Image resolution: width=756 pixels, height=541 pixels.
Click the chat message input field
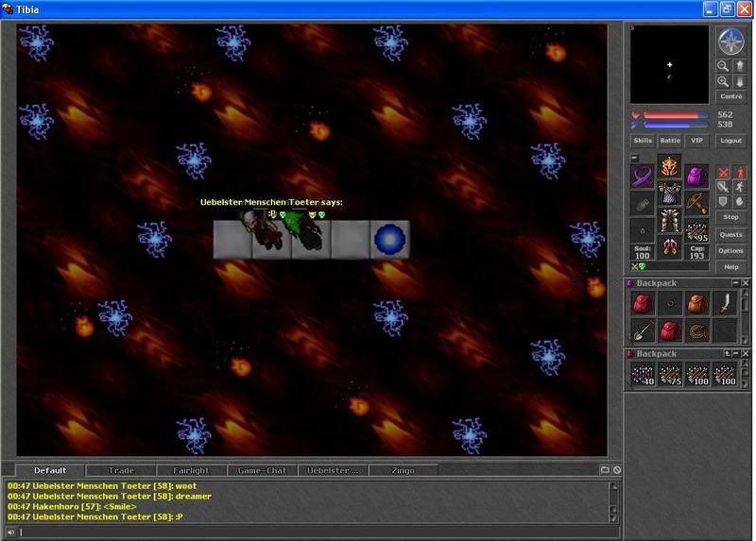[318, 533]
